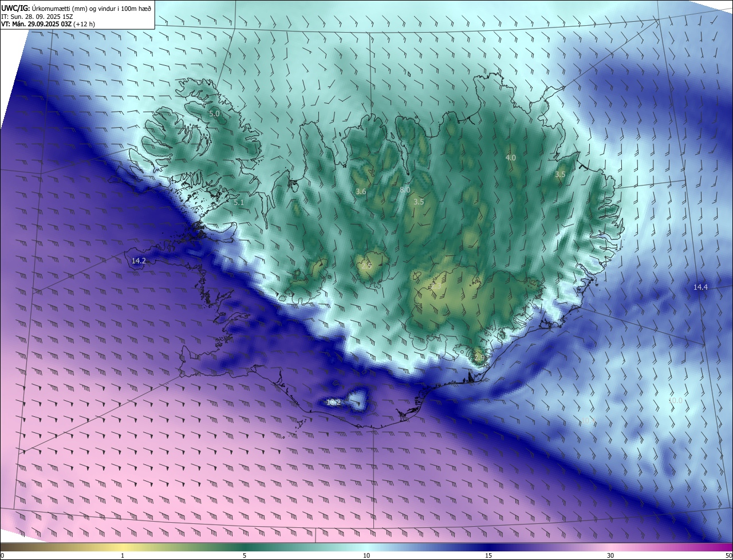This screenshot has height=560, width=733.
Task: Click the '14.2' value off the west coast
Action: click(139, 261)
